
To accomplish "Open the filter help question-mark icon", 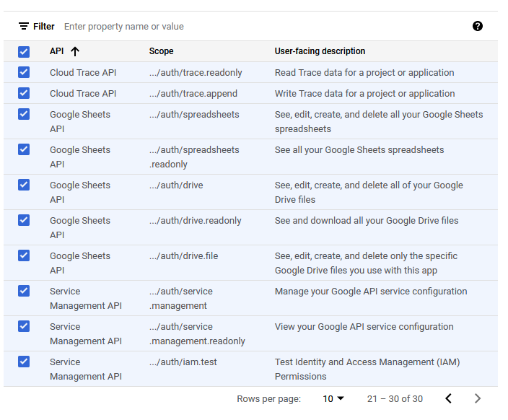I will coord(477,26).
